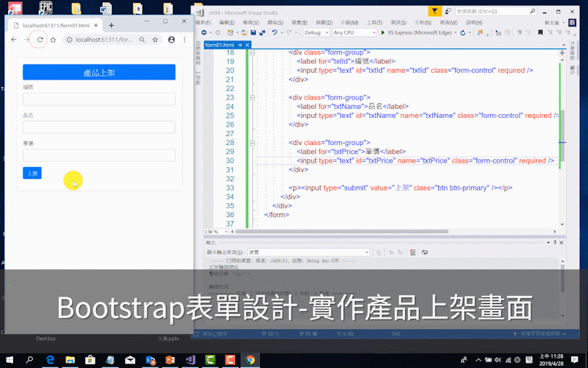Toggle word wrap in the output panel
The width and height of the screenshot is (588, 368).
point(425,252)
